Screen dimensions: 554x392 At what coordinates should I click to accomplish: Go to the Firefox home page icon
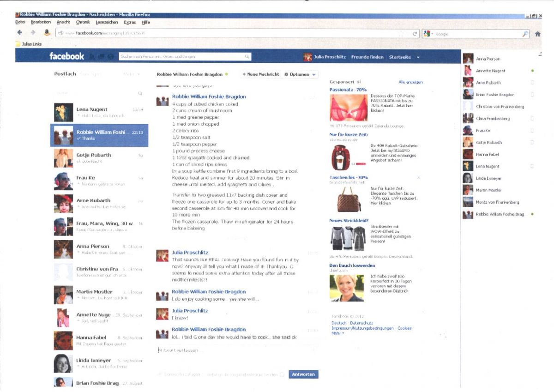537,34
